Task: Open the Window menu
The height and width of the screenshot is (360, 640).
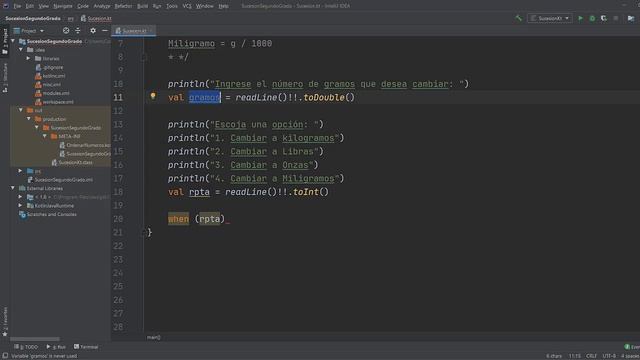Action: (x=204, y=6)
